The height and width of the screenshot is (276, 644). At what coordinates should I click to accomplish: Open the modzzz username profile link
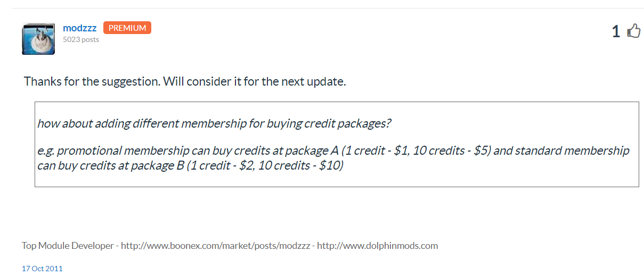tap(79, 28)
